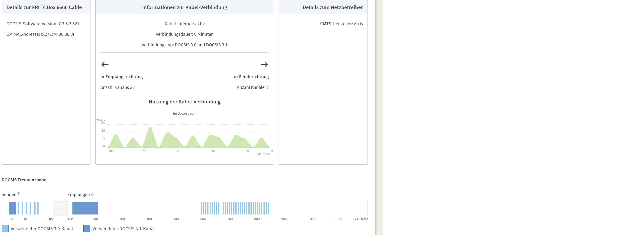
Task: Click the Anzahl Kanäle: 7 label
Action: coord(253,87)
